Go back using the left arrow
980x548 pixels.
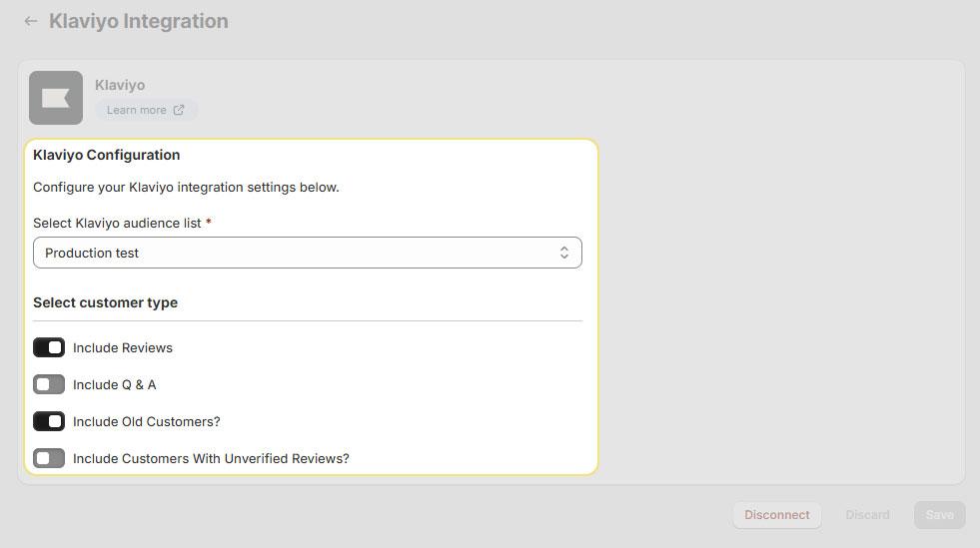[x=31, y=21]
